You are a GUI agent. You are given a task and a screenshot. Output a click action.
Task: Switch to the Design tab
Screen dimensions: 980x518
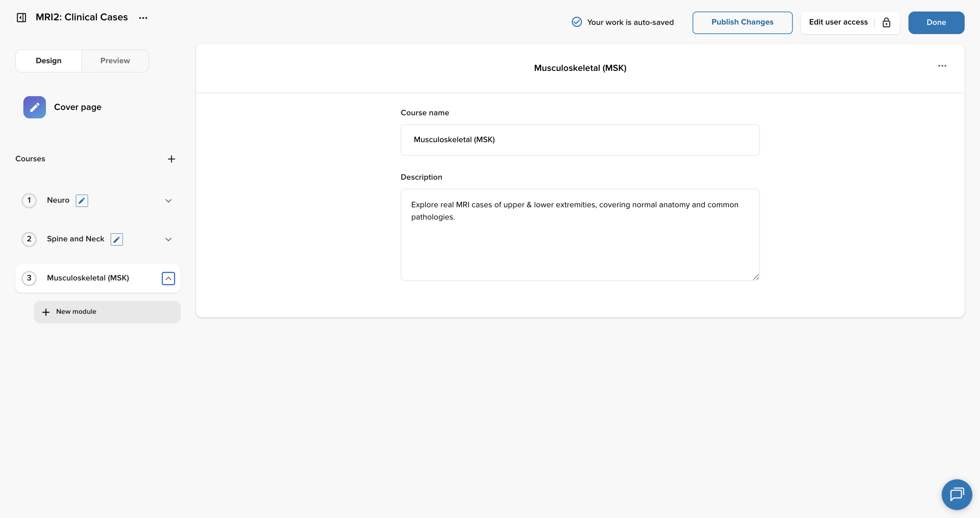[49, 61]
